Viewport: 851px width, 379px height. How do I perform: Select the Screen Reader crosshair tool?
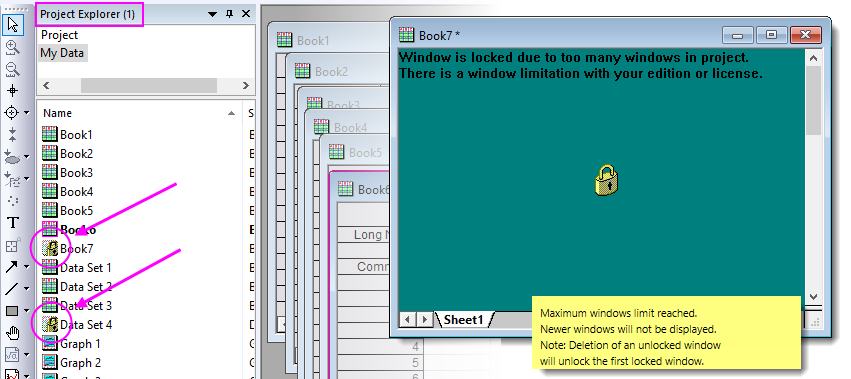pos(12,91)
